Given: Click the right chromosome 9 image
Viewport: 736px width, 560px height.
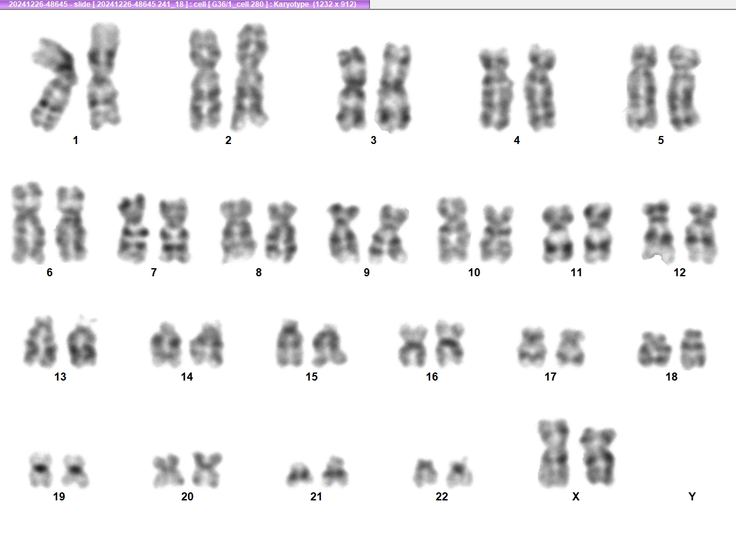Looking at the screenshot, I should click(388, 233).
